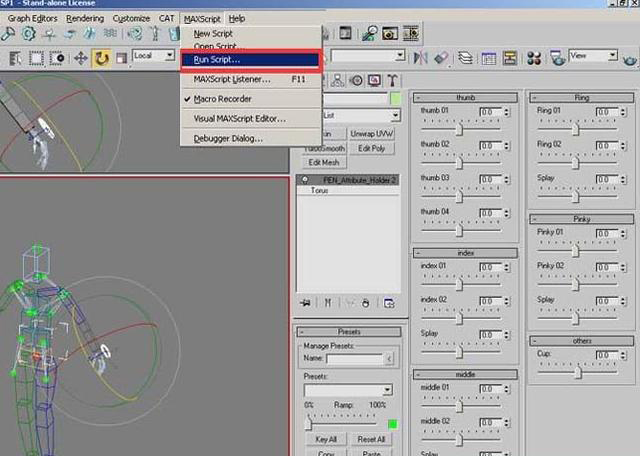Click the Ramp slider handle

tap(309, 423)
